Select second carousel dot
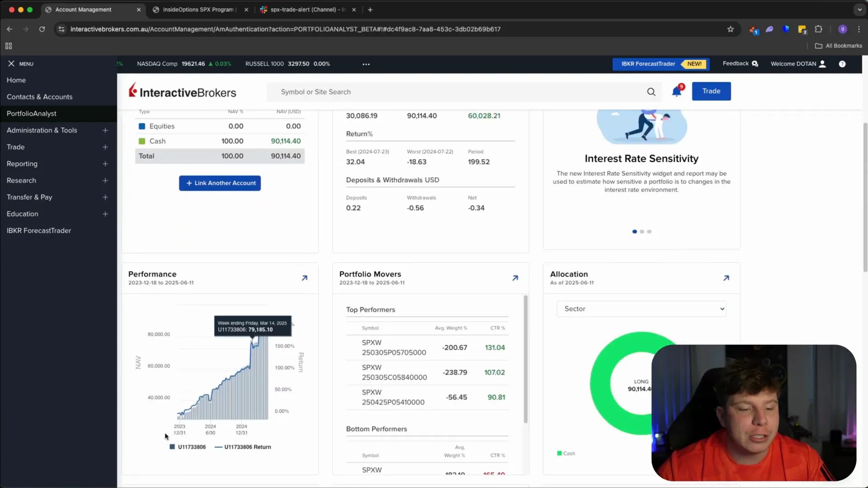Viewport: 868px width, 488px height. pos(642,231)
